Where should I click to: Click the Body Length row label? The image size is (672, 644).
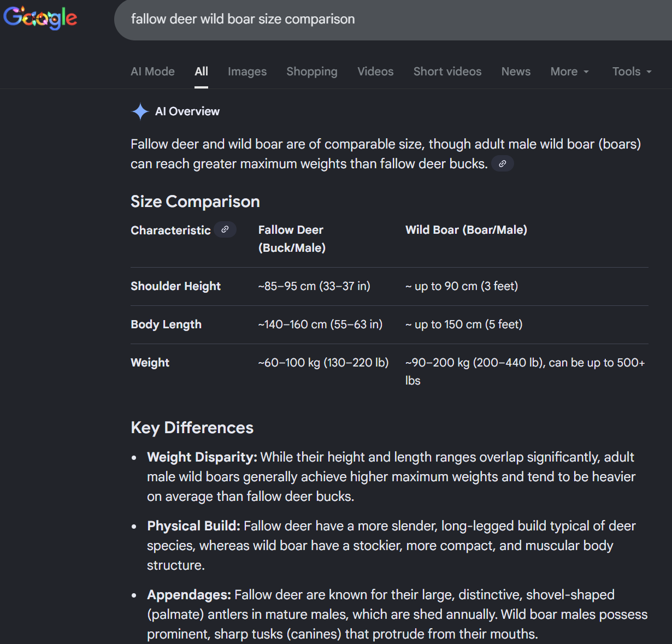point(166,324)
